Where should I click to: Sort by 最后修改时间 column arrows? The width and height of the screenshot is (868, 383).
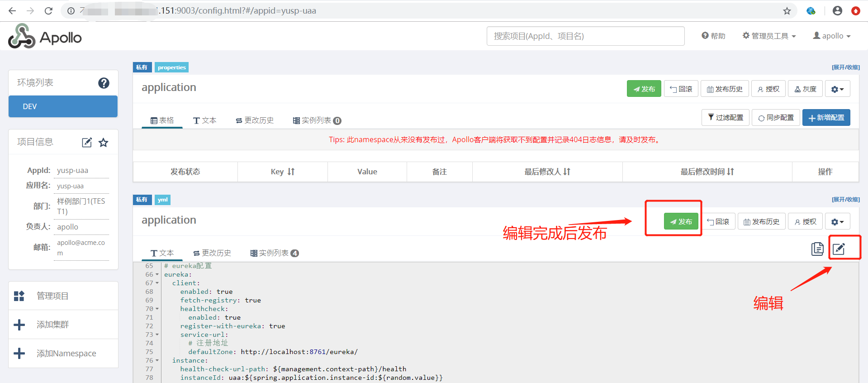[x=730, y=172]
